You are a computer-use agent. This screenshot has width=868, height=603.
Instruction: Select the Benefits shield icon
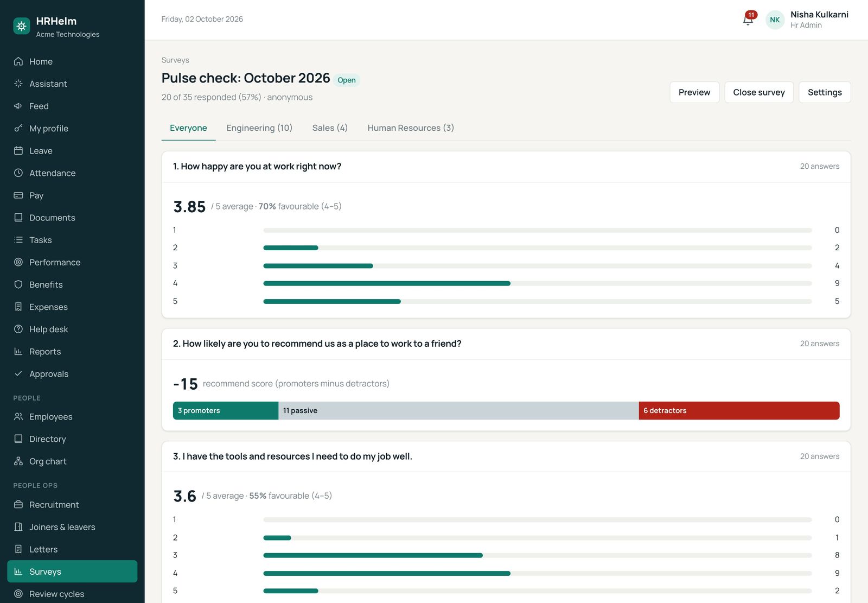18,284
